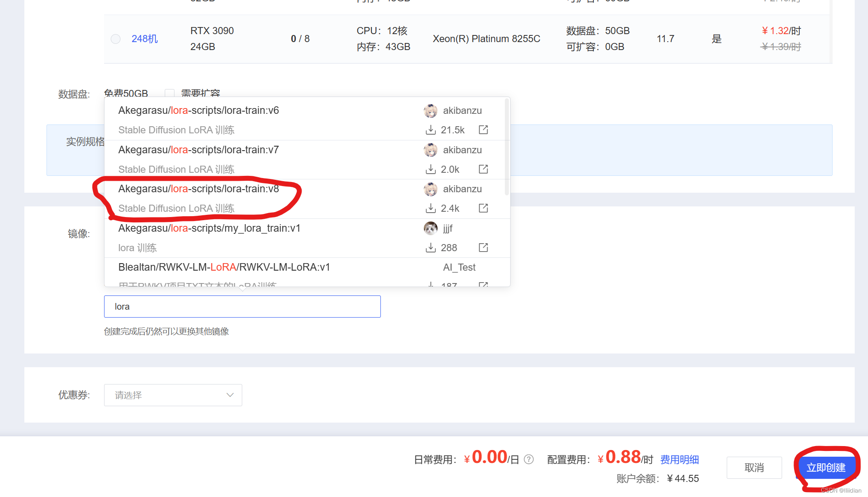The height and width of the screenshot is (497, 868).
Task: Click akibanzu avatar on lora-train:v8 row
Action: click(430, 189)
